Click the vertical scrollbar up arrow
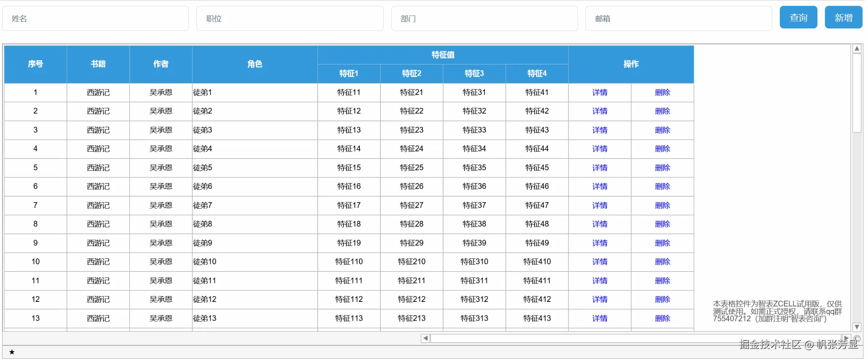868x360 pixels. [x=857, y=49]
